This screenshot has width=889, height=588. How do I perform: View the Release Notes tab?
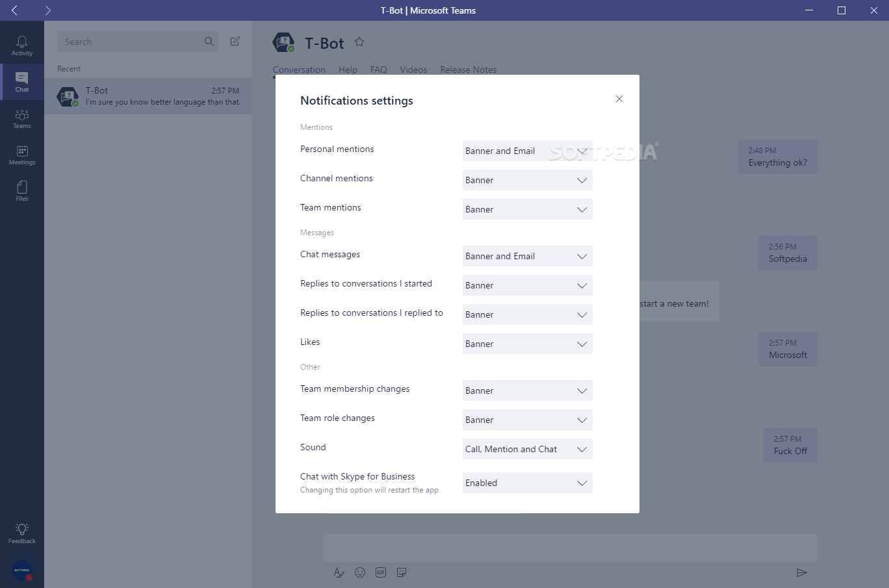point(469,70)
